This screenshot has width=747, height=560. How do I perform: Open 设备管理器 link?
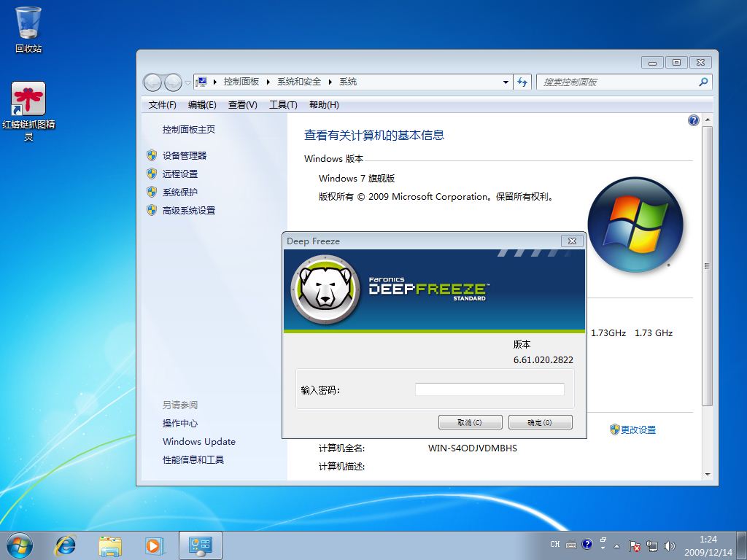pyautogui.click(x=185, y=155)
